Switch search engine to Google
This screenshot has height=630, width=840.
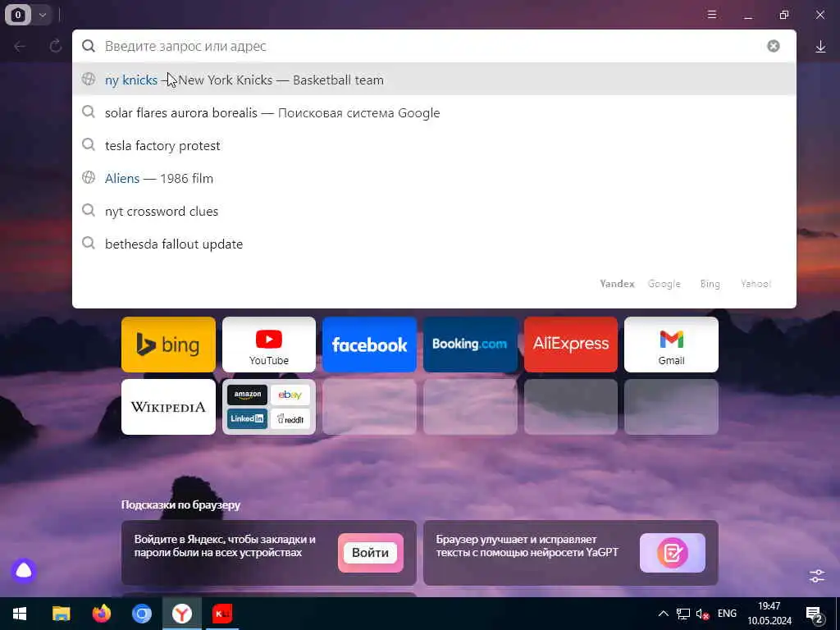coord(664,284)
